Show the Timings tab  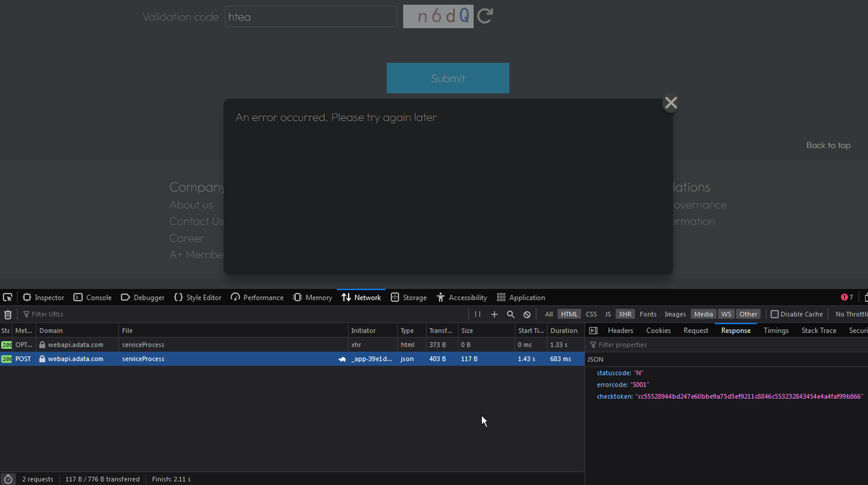pyautogui.click(x=776, y=331)
